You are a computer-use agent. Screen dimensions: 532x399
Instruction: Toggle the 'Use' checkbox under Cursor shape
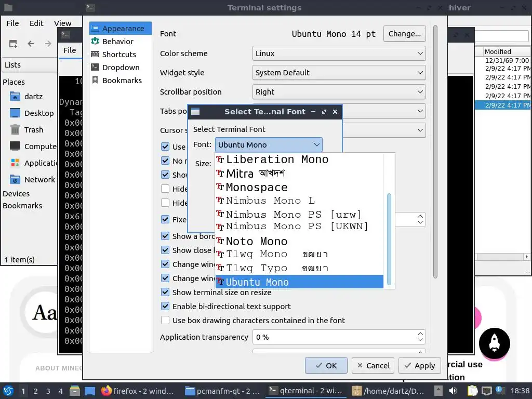click(x=165, y=147)
